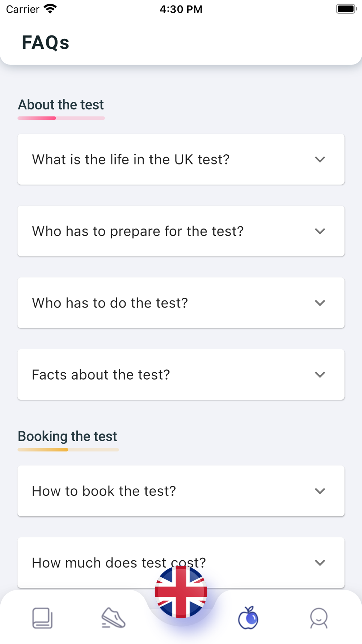
Task: Expand chevron beside Facts about the test
Action: tap(320, 375)
